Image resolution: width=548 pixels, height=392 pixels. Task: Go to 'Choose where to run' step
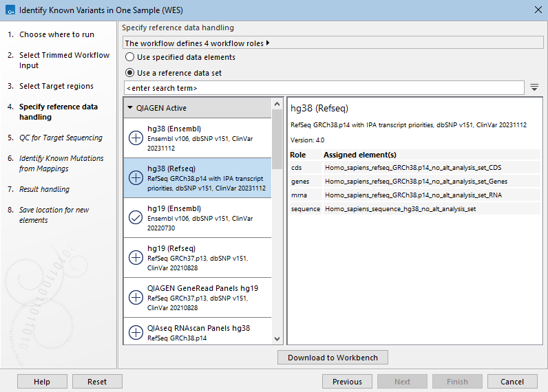(x=56, y=34)
